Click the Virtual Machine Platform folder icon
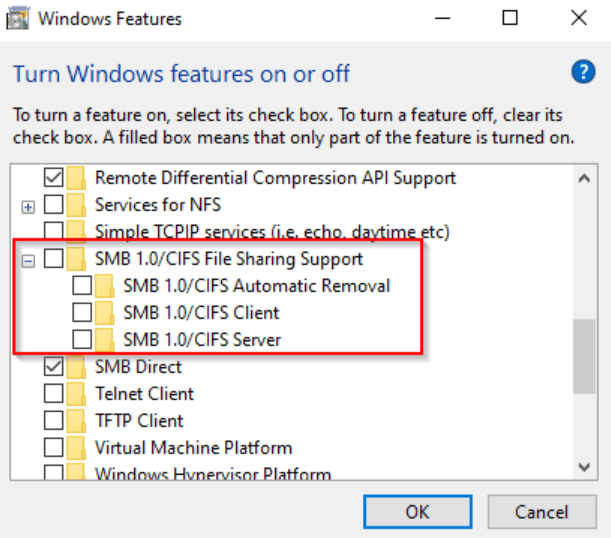Image resolution: width=611 pixels, height=538 pixels. 77,448
